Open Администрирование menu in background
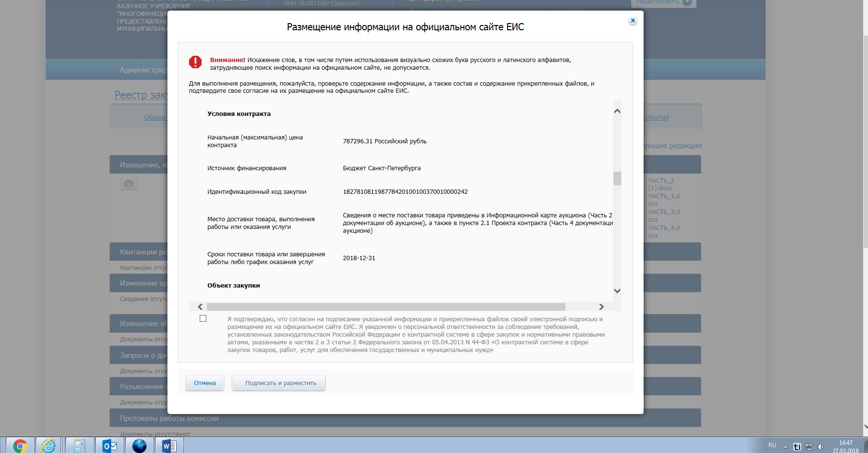Viewport: 868px width, 453px height. click(143, 70)
